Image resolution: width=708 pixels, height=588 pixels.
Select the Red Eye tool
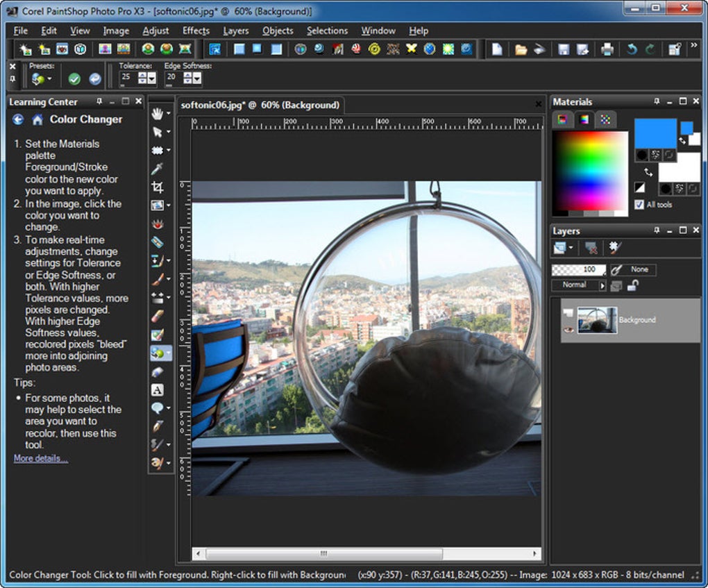(x=158, y=224)
